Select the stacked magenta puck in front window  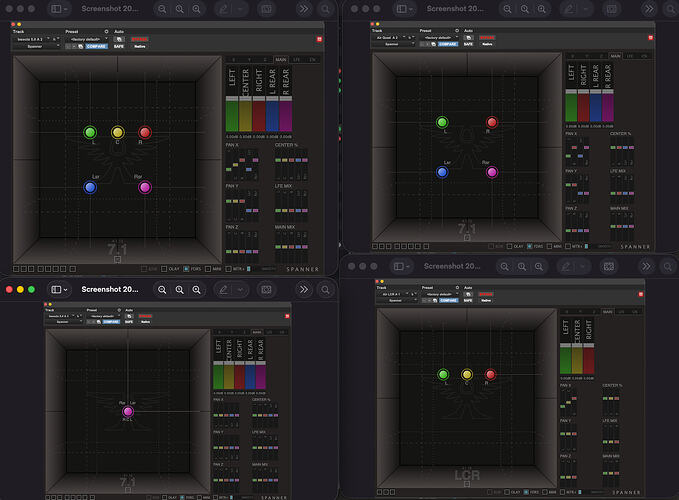point(128,411)
